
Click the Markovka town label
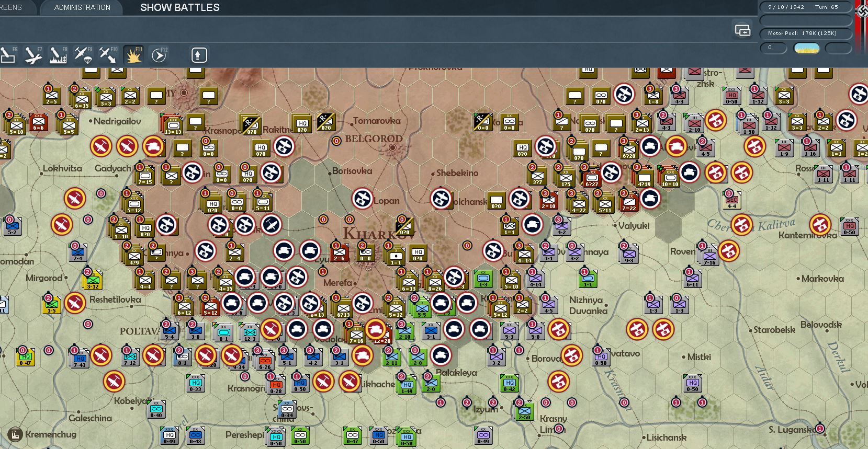[822, 279]
